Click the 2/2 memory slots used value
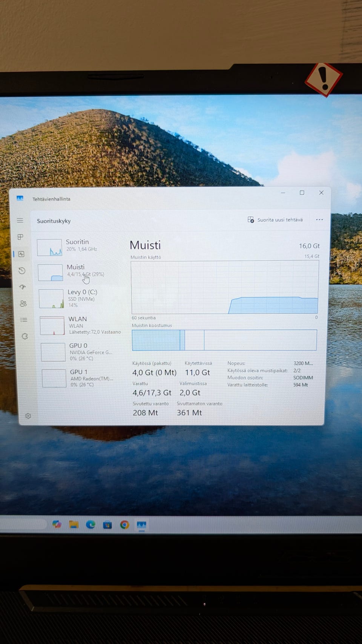Viewport: 362px width, 644px height. (x=297, y=370)
